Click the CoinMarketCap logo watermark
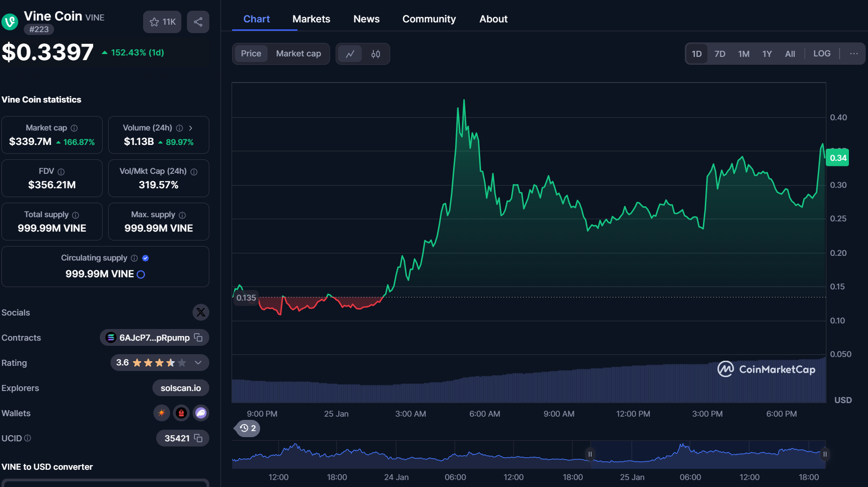This screenshot has width=868, height=487. 766,369
